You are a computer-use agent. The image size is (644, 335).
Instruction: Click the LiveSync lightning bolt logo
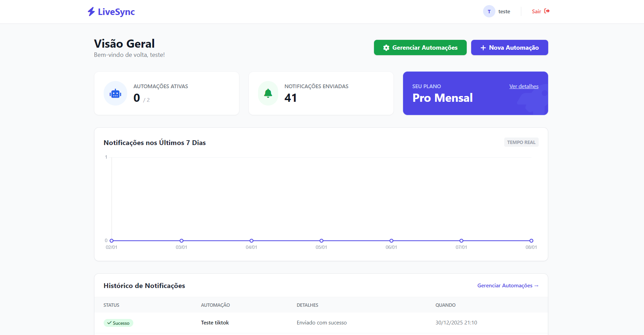click(91, 12)
